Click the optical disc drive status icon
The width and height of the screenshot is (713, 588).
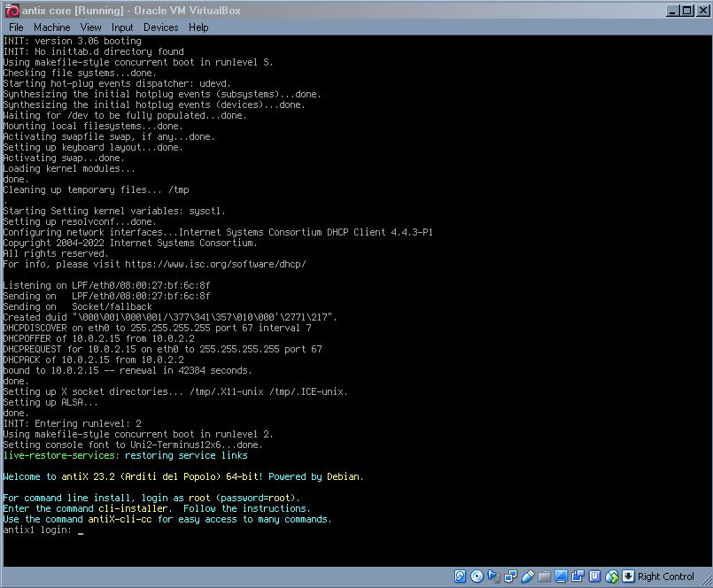pos(477,576)
